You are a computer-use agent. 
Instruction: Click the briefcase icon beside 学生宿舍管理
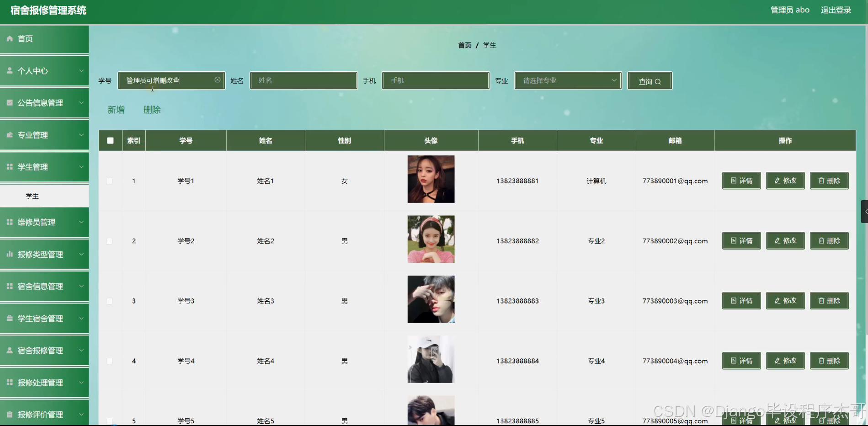[10, 318]
